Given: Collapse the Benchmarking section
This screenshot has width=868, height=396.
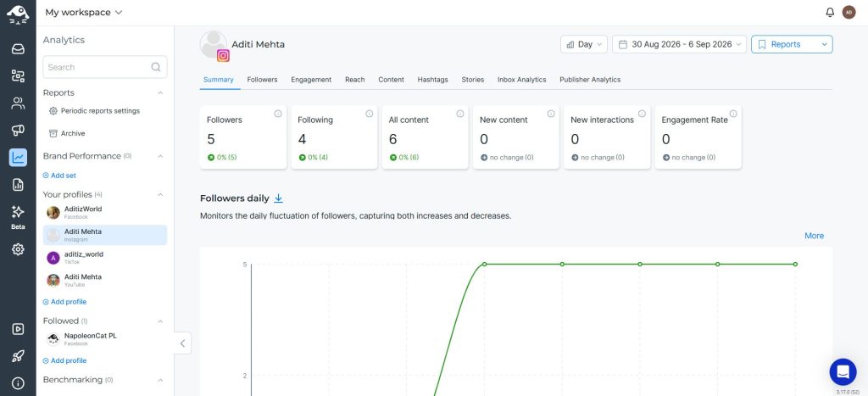Looking at the screenshot, I should (x=160, y=380).
